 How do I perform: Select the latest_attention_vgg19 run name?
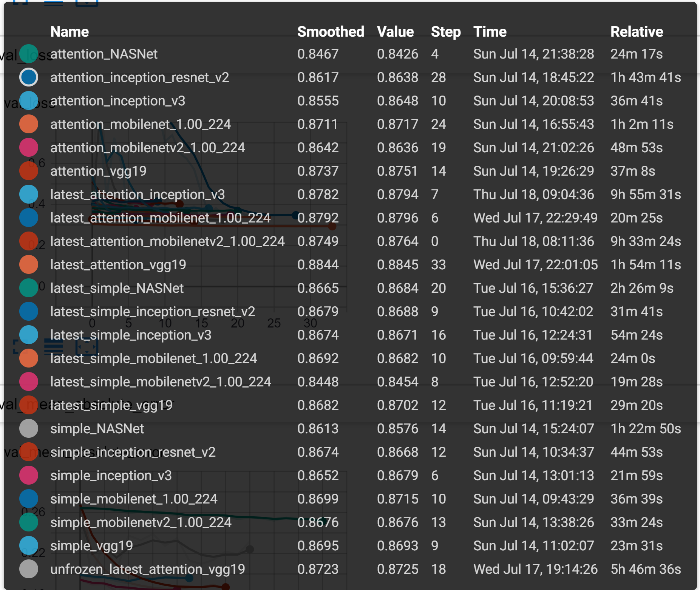coord(118,265)
